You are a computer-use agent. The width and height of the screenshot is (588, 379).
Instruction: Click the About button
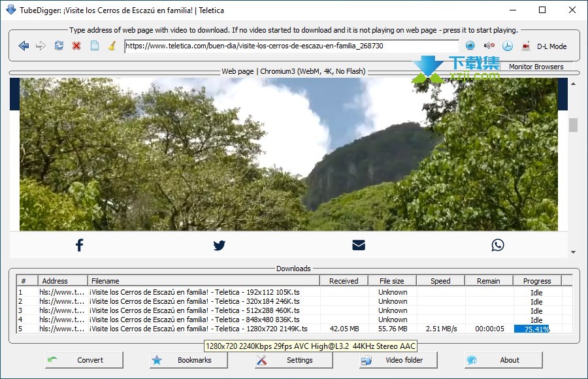pyautogui.click(x=504, y=360)
